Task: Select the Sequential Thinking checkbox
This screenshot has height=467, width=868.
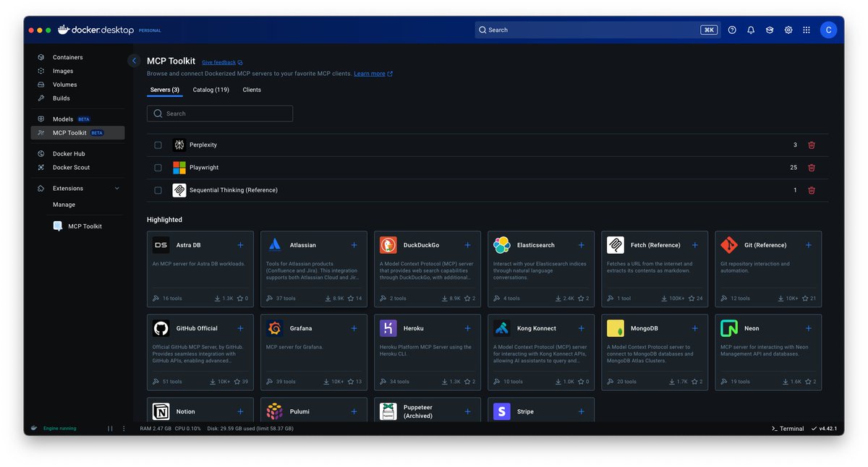Action: pos(158,190)
